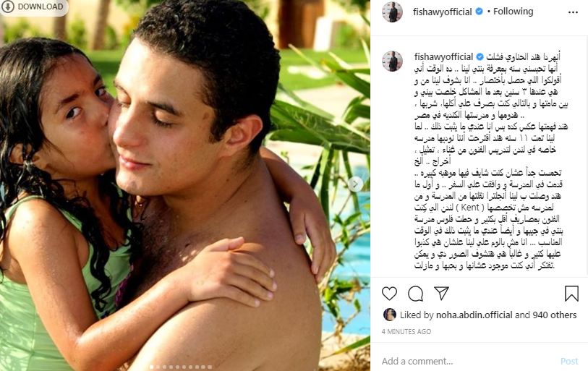Open noha.abdin.official profile from likes
This screenshot has height=371, width=588.
point(474,315)
